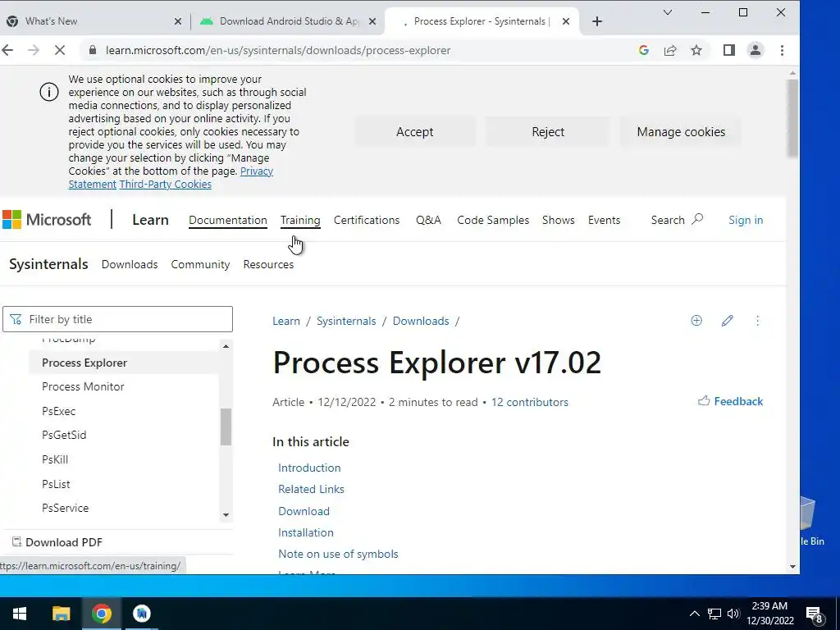The image size is (840, 630).
Task: Click the tab search chevron in the title bar
Action: tap(668, 12)
